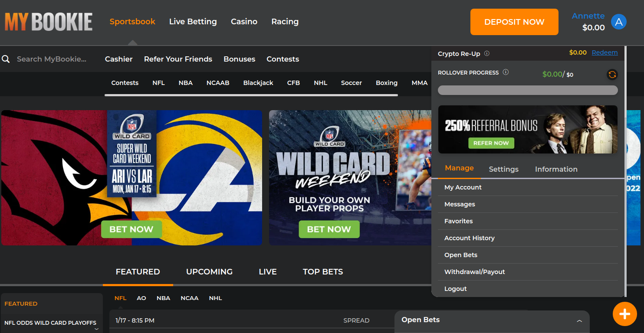Viewport: 644px width, 333px height.
Task: Click the Featured sidebar heading
Action: (21, 304)
